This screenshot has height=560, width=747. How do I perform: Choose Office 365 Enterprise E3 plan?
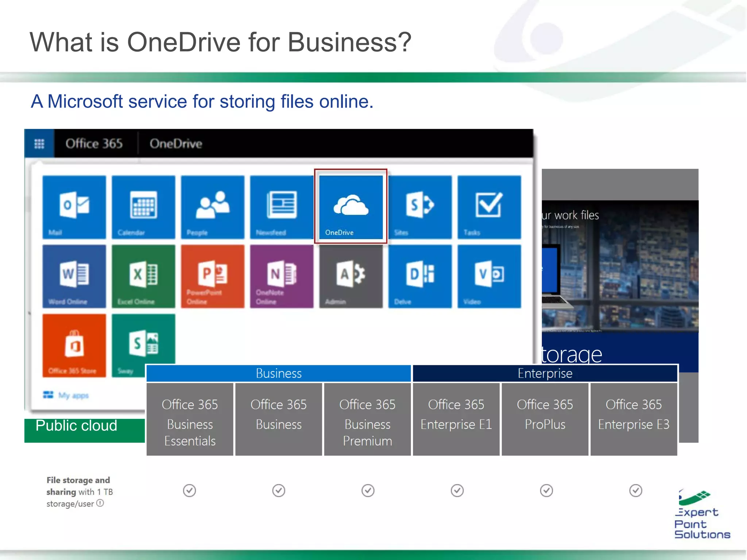pos(634,419)
